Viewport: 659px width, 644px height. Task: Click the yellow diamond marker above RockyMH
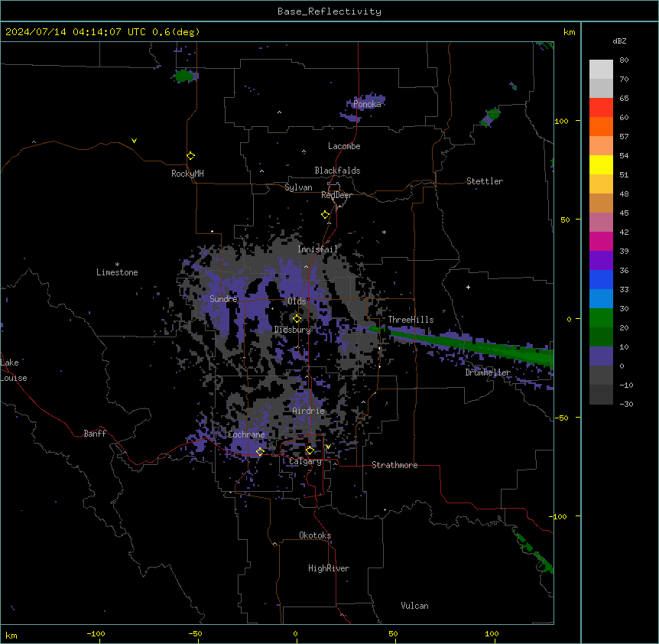191,156
